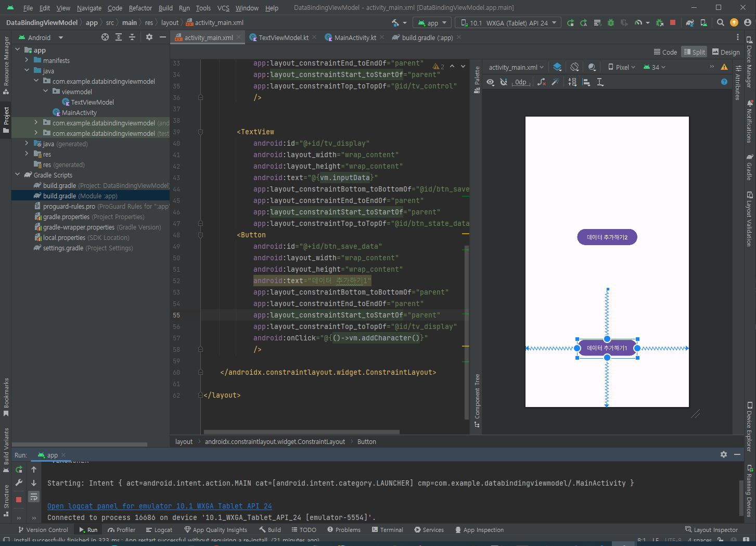Image resolution: width=756 pixels, height=546 pixels.
Task: Click the Search Everywhere magnifier
Action: pos(721,23)
